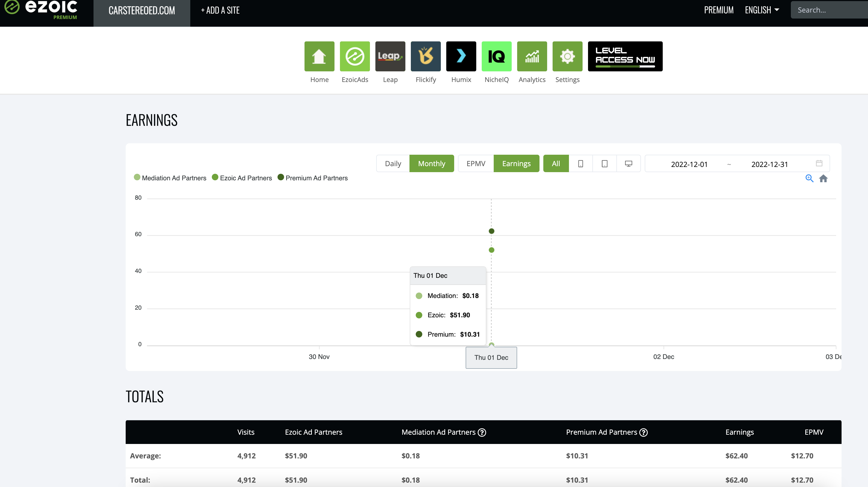Open the Leap app icon

390,56
